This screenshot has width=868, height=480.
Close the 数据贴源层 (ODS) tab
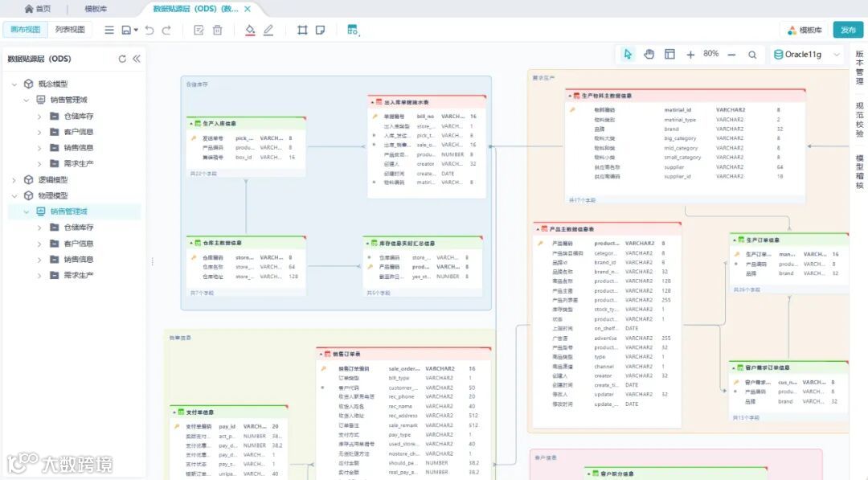click(248, 9)
